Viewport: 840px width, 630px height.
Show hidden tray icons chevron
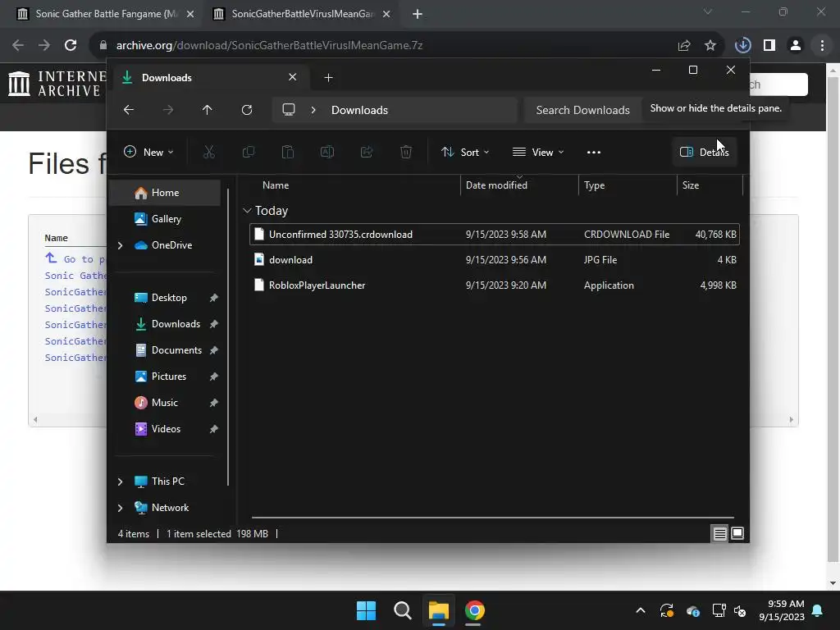pyautogui.click(x=640, y=610)
